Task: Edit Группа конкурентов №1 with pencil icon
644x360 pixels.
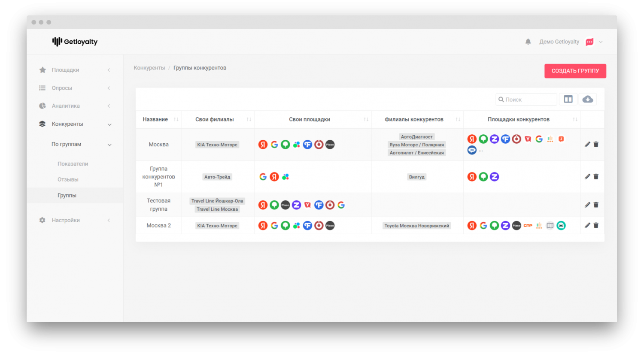Action: (587, 177)
